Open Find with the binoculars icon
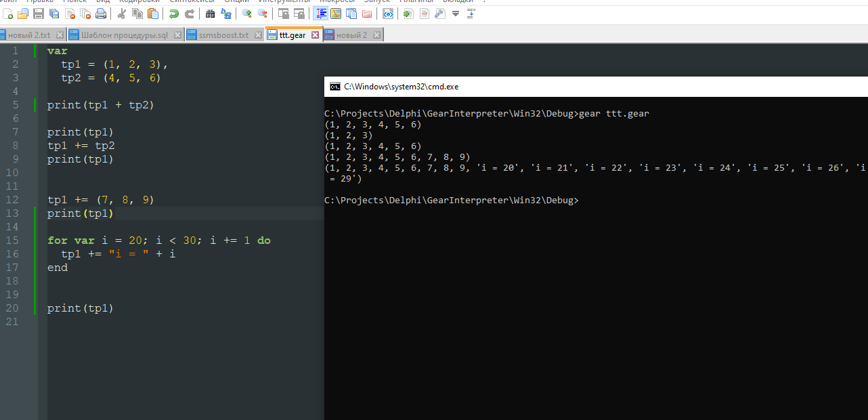868x420 pixels. (210, 14)
